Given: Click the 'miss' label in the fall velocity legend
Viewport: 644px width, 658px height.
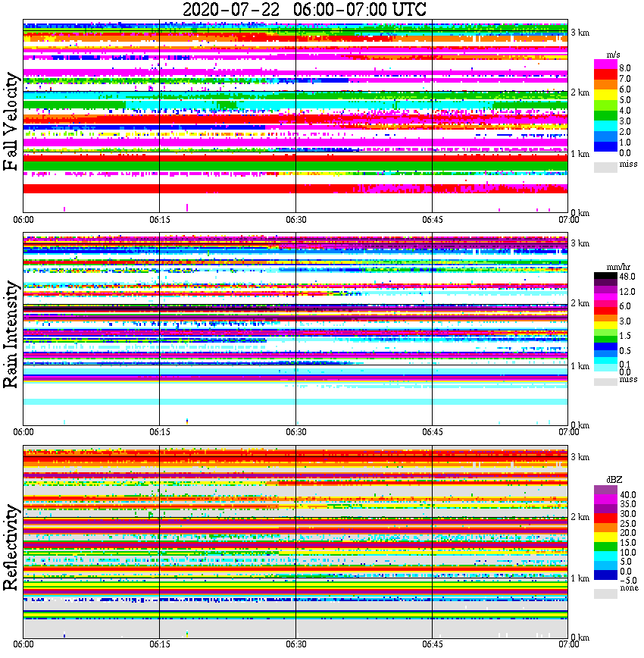Looking at the screenshot, I should coord(628,164).
